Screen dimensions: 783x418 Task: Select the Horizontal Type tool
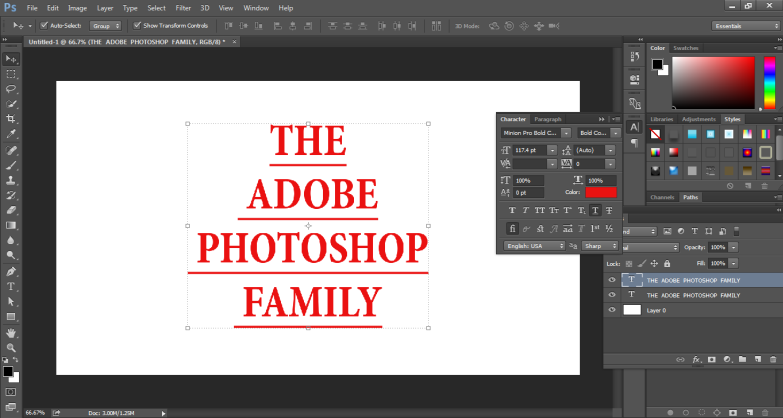[11, 287]
